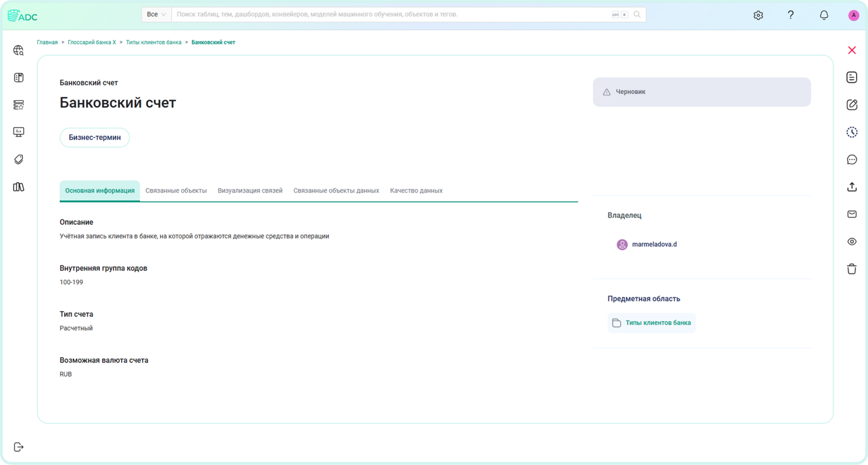Click the code group value '100-199'

[71, 282]
